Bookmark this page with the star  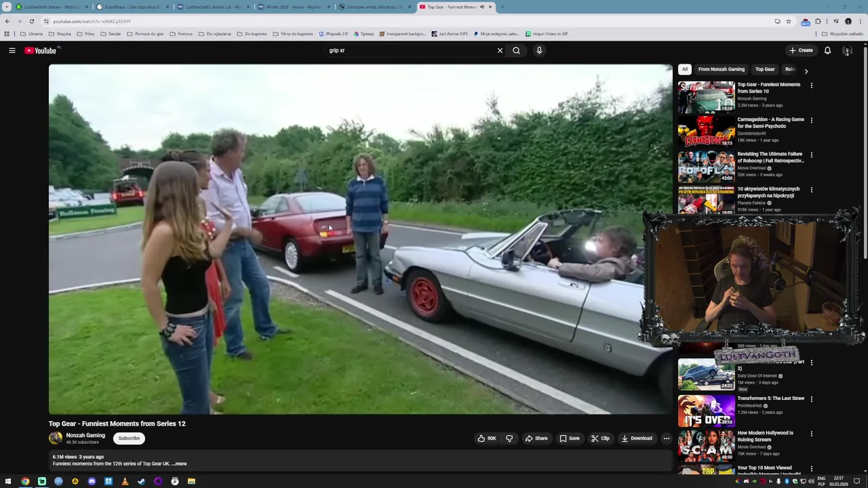(x=788, y=21)
